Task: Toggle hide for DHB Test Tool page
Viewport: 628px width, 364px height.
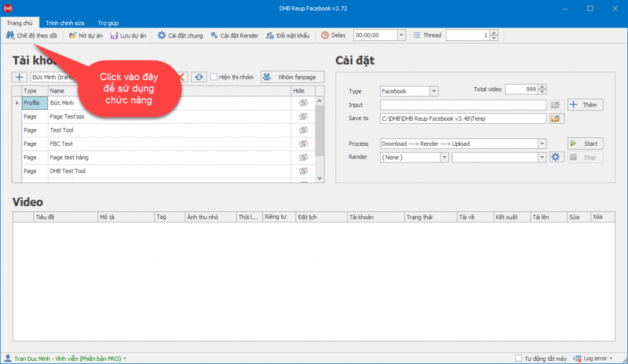Action: tap(303, 171)
